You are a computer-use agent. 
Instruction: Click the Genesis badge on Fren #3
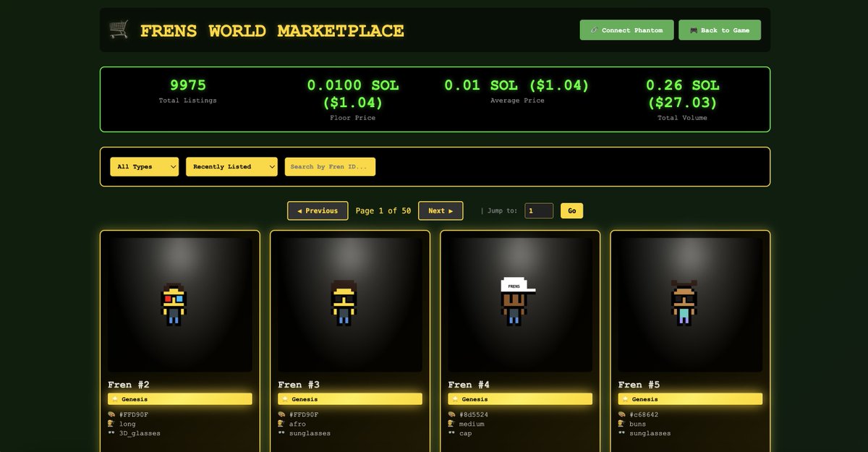coord(350,399)
